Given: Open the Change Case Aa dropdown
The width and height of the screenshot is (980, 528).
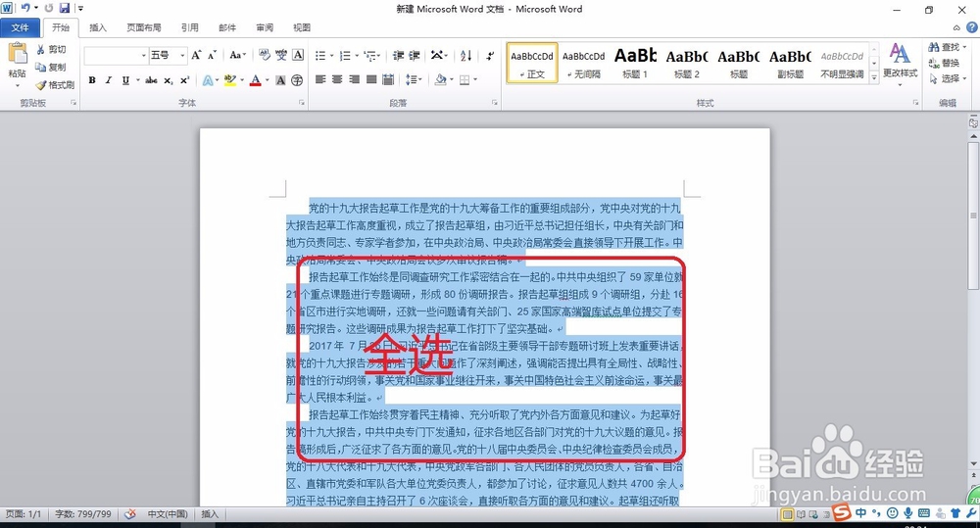Looking at the screenshot, I should 237,55.
